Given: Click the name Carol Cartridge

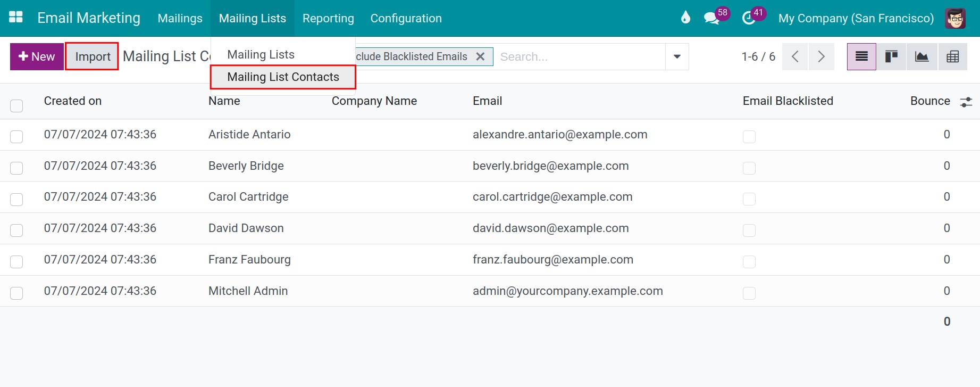Looking at the screenshot, I should point(248,197).
